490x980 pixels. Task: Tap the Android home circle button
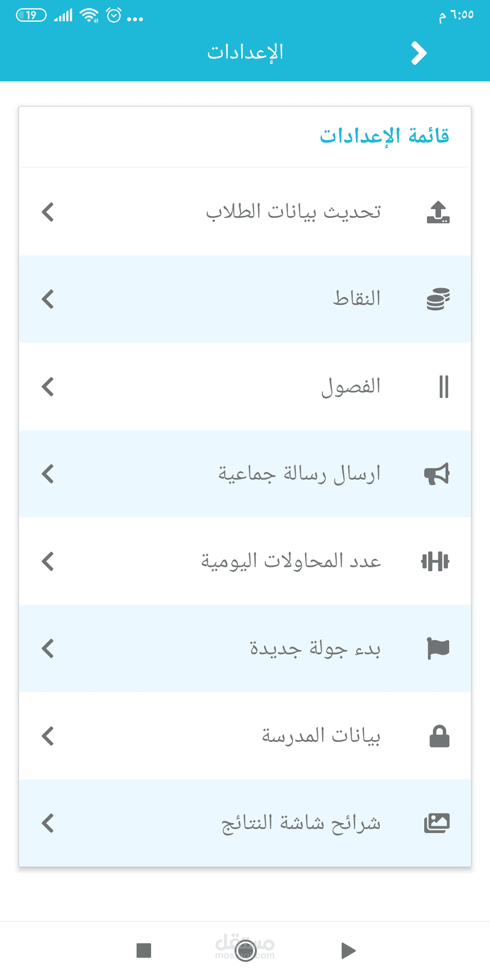point(245,950)
